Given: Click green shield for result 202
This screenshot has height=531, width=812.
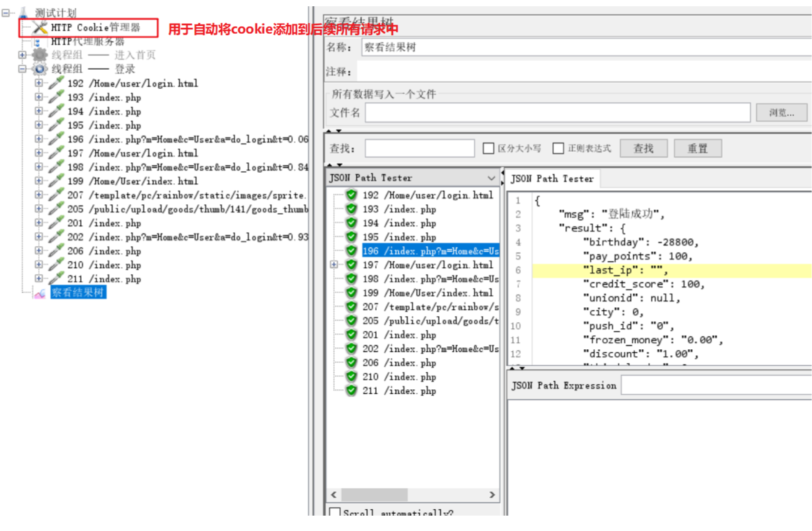Looking at the screenshot, I should coord(352,348).
